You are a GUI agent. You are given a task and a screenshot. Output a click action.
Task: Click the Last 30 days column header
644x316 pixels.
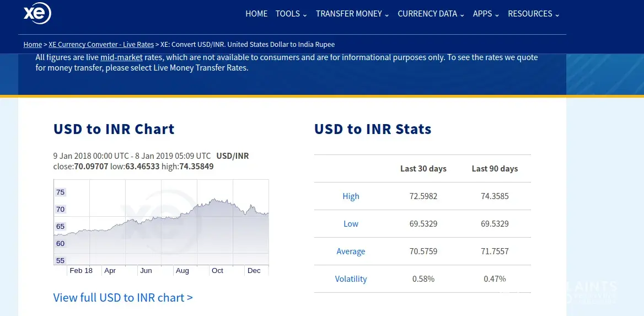[423, 169]
